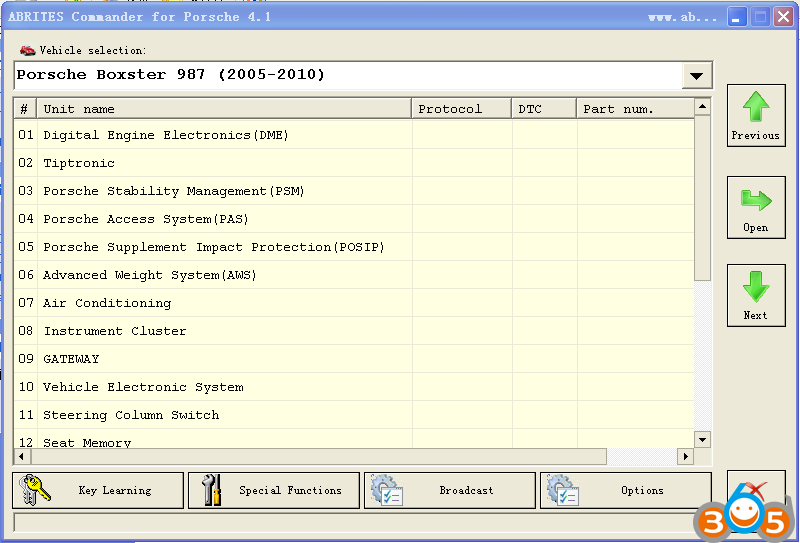Click the green up-arrow Previous icon
Screen dimensions: 800x543
pos(756,107)
